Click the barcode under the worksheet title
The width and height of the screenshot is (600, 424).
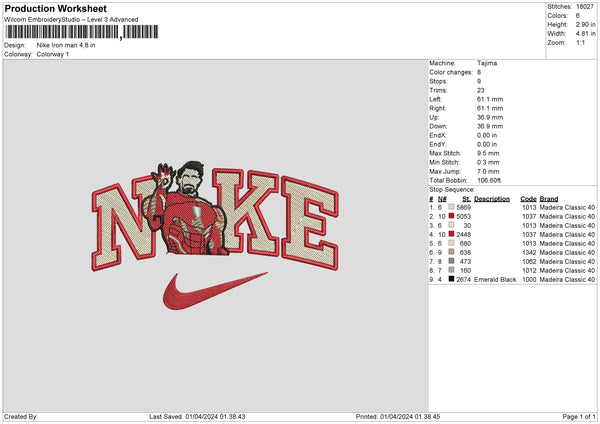click(81, 32)
